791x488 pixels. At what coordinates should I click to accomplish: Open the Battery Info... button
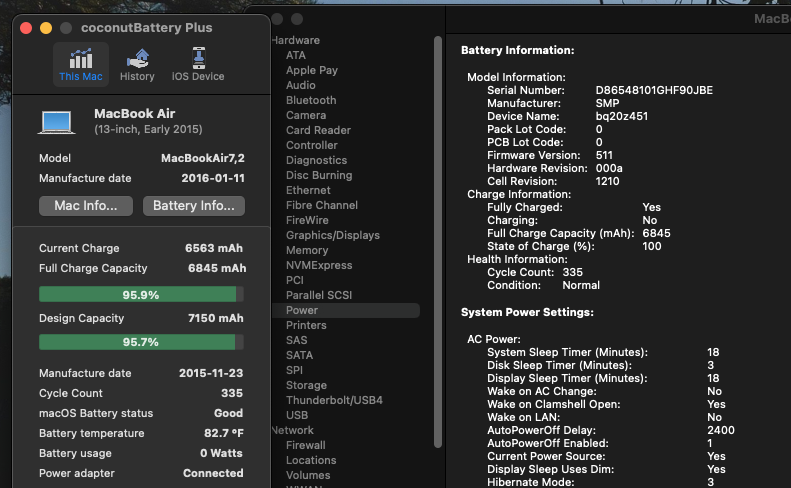[x=194, y=206]
